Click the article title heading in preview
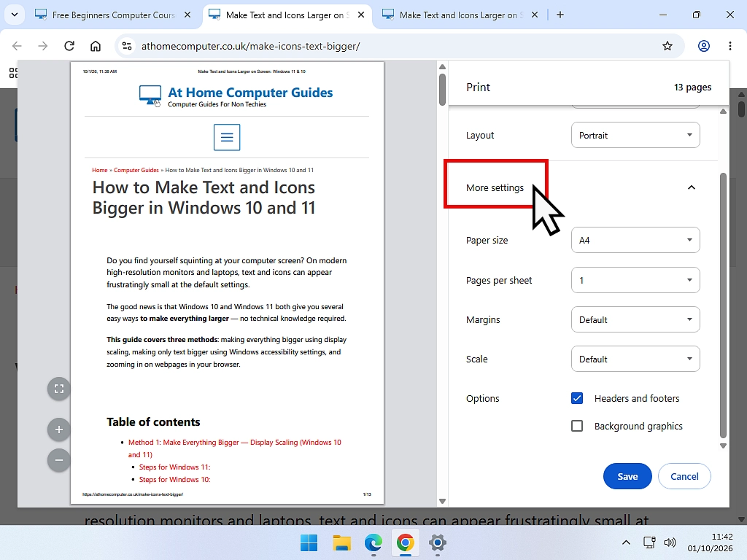The height and width of the screenshot is (560, 747). pyautogui.click(x=204, y=198)
